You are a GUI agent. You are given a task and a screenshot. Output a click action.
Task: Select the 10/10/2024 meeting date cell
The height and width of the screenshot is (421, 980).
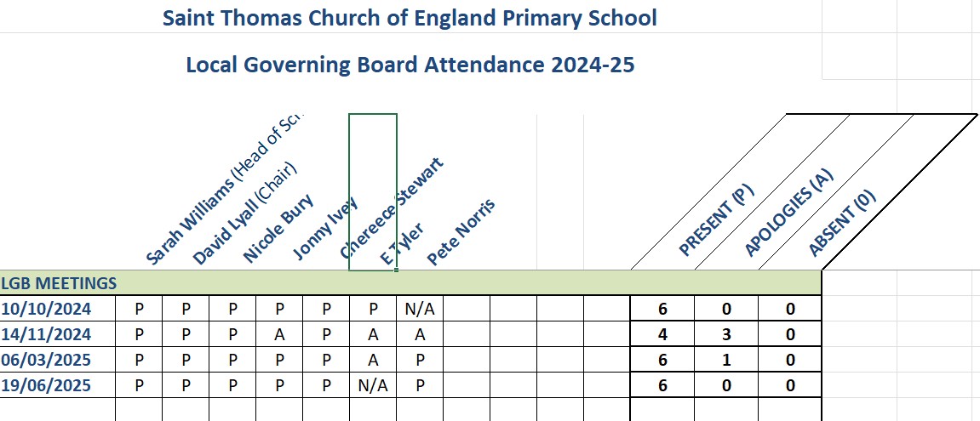click(x=57, y=309)
